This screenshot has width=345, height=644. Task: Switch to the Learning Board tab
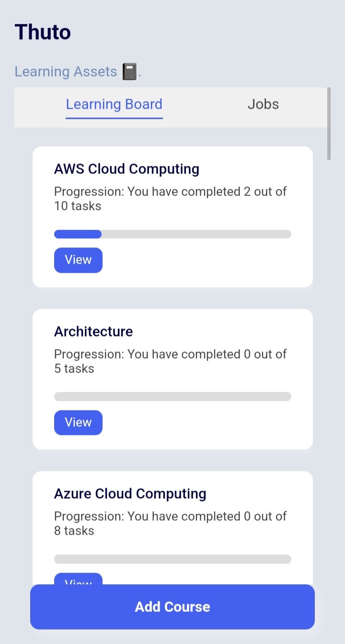click(x=114, y=104)
